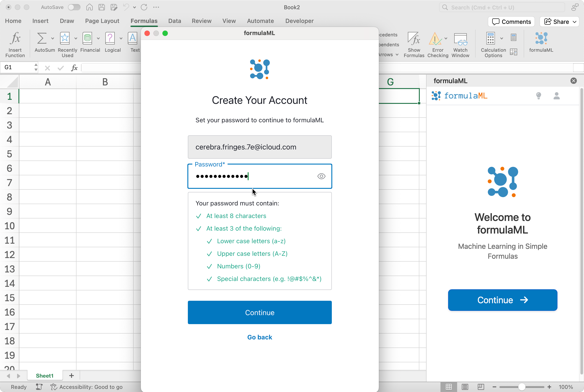The height and width of the screenshot is (392, 584).
Task: Expand the Recently Used functions dropdown arrow
Action: click(76, 38)
